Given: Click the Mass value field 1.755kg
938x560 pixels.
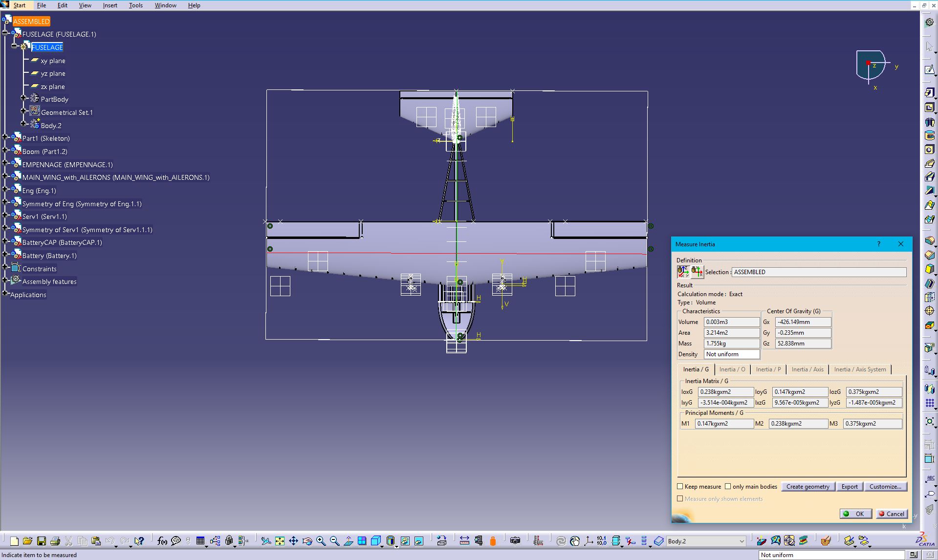Looking at the screenshot, I should pyautogui.click(x=732, y=344).
